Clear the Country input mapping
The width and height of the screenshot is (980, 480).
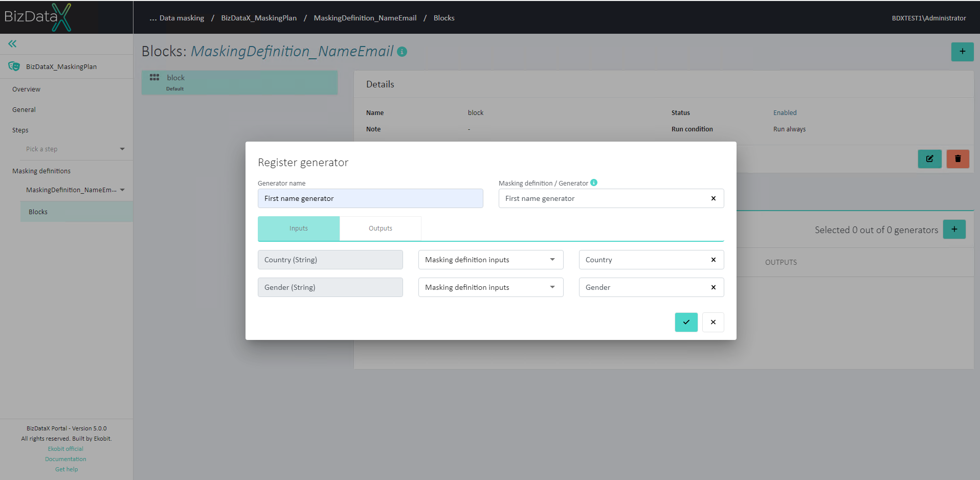pyautogui.click(x=713, y=260)
